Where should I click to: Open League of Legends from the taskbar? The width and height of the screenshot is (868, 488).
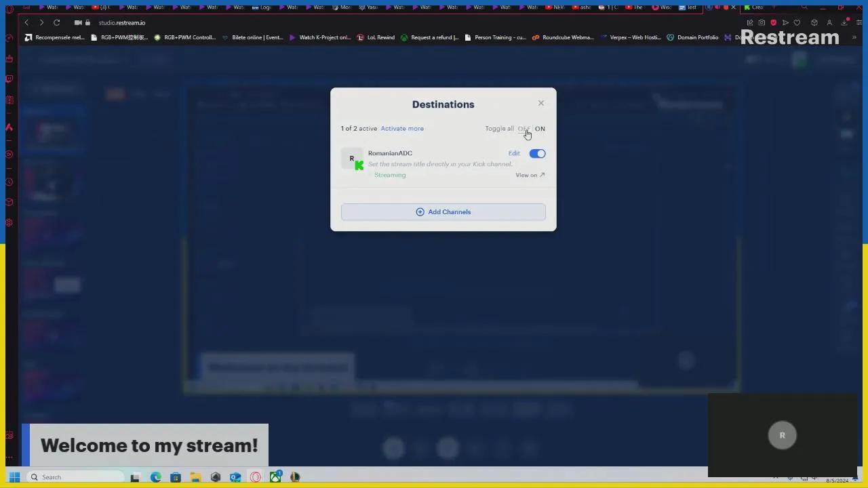pyautogui.click(x=295, y=477)
